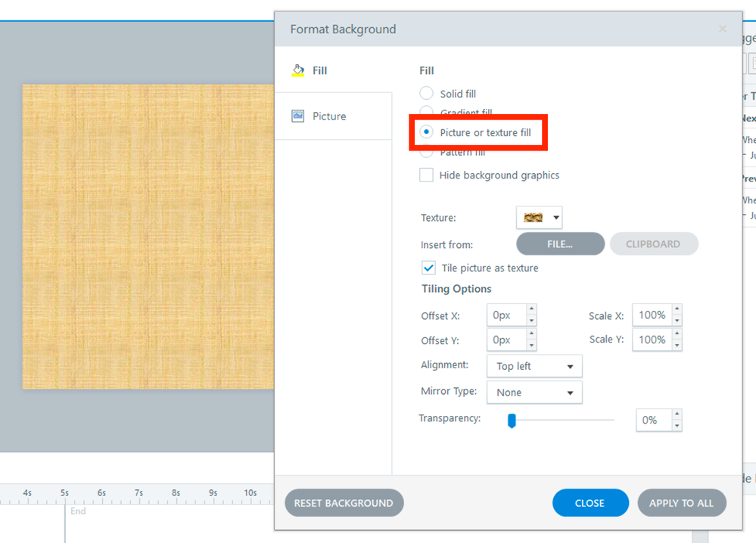Open the Picture tab in Format Background
Image resolution: width=756 pixels, height=543 pixels.
click(333, 116)
